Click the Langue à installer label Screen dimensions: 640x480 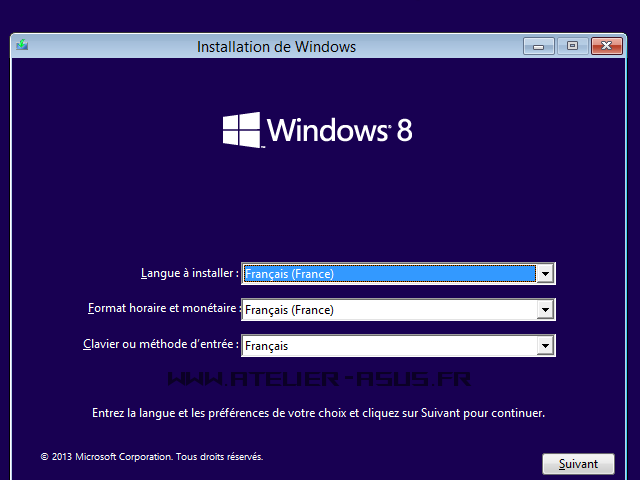point(190,273)
